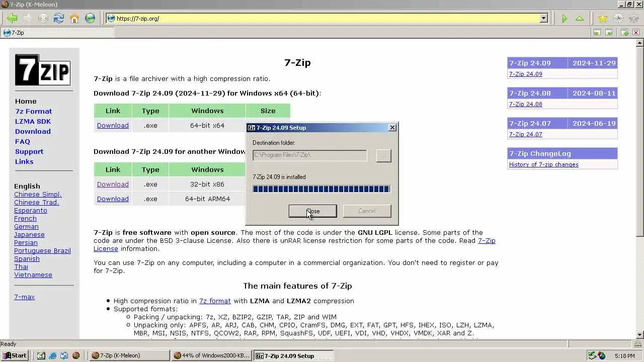The image size is (644, 362).
Task: Click the Destination folder path field
Action: (310, 155)
